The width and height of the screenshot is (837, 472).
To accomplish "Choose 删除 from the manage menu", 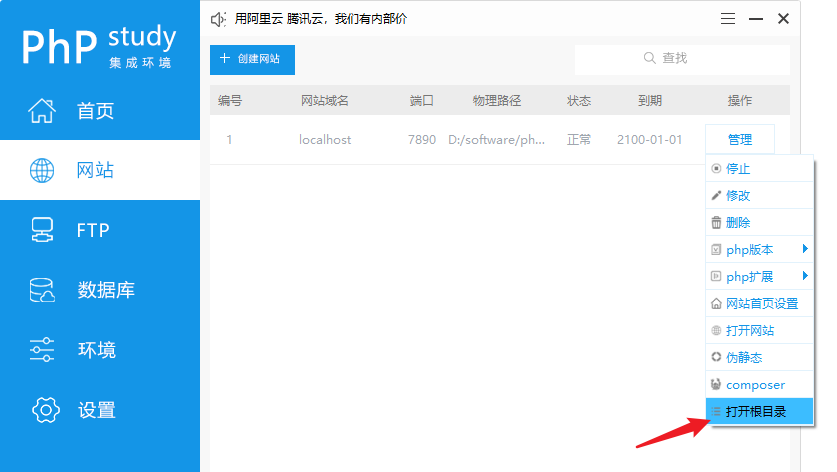I will click(x=760, y=223).
